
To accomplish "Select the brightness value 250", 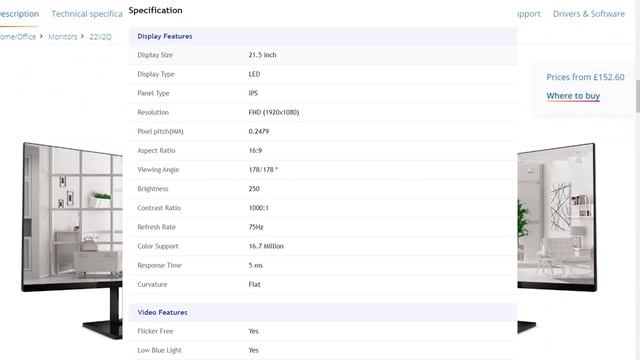I will [254, 189].
